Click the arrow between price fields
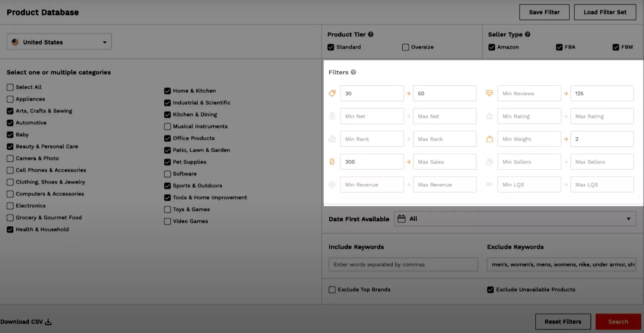 click(408, 93)
